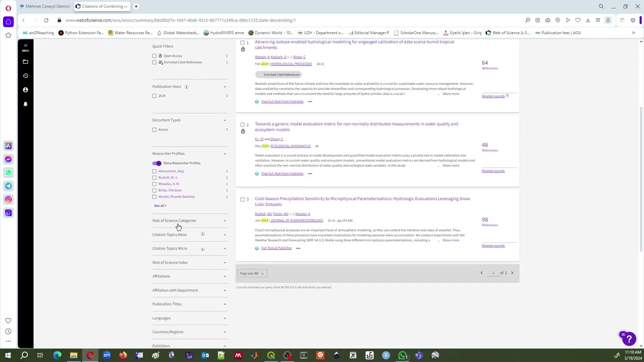Go to next results page arrow
This screenshot has height=362, width=644.
pyautogui.click(x=512, y=273)
